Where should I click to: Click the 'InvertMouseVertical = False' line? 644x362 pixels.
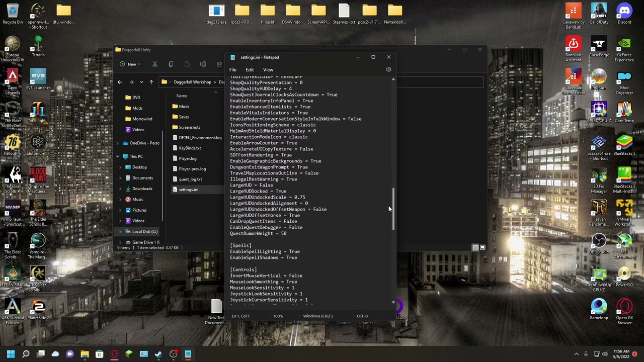coord(266,276)
